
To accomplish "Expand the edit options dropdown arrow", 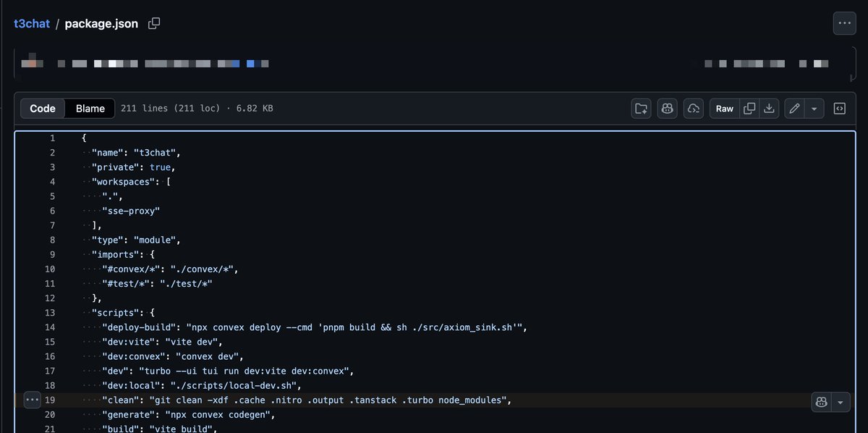I will pos(814,109).
